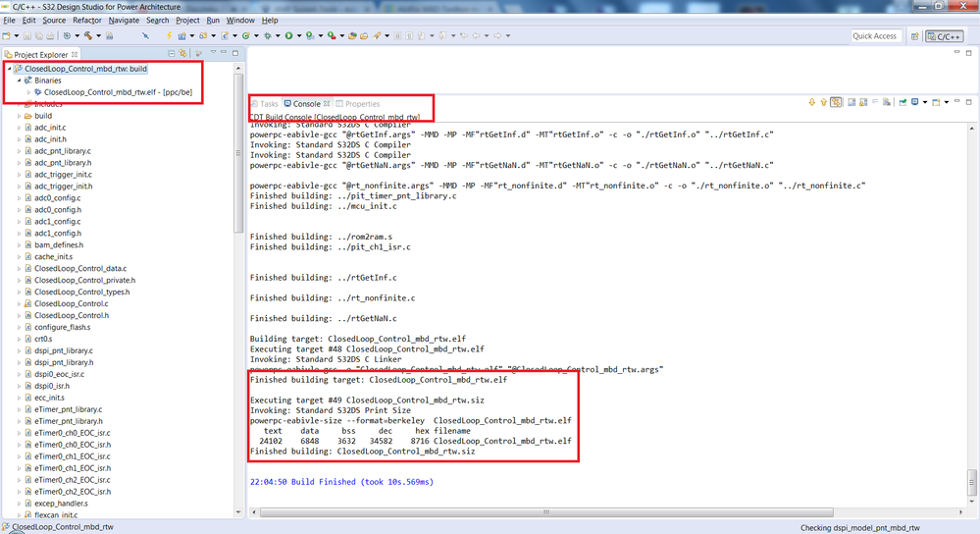
Task: Click the Console previous error up arrow
Action: click(824, 102)
